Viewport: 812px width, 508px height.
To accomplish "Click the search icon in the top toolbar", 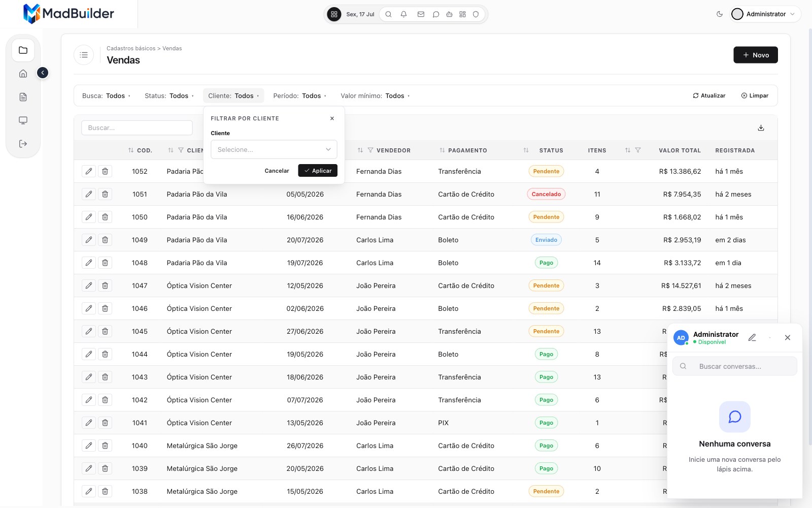I will point(388,14).
